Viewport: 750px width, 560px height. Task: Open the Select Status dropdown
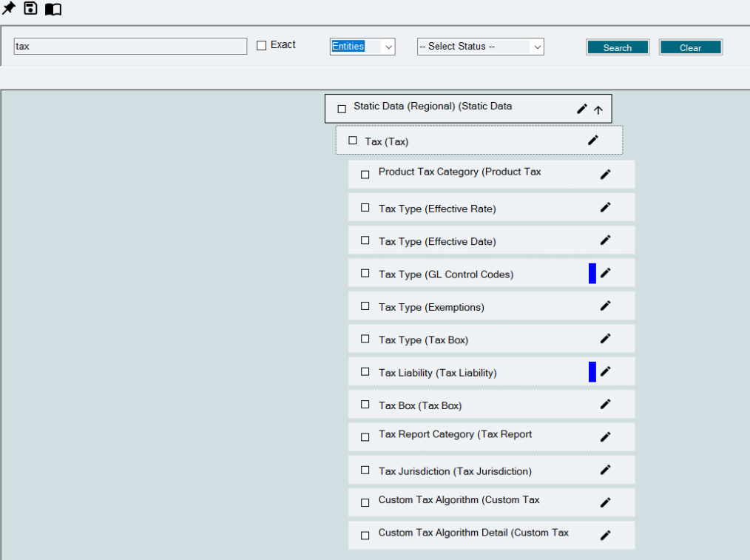tap(480, 47)
